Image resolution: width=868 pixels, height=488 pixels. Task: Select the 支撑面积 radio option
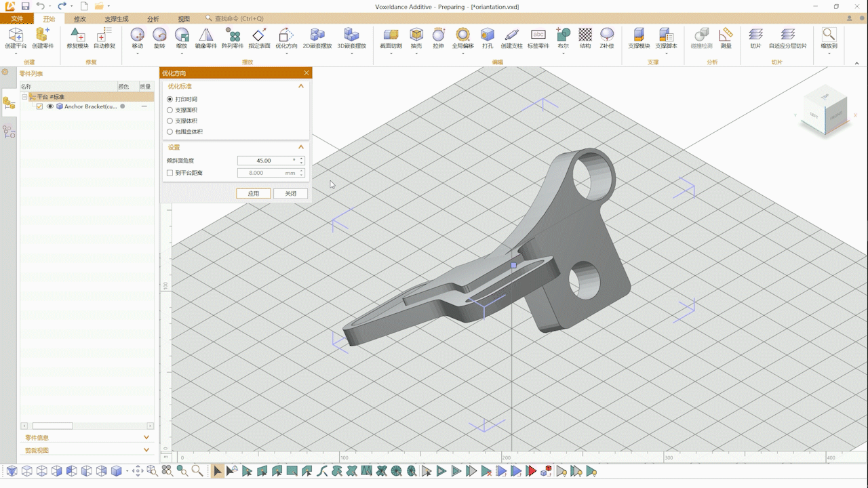(x=170, y=110)
